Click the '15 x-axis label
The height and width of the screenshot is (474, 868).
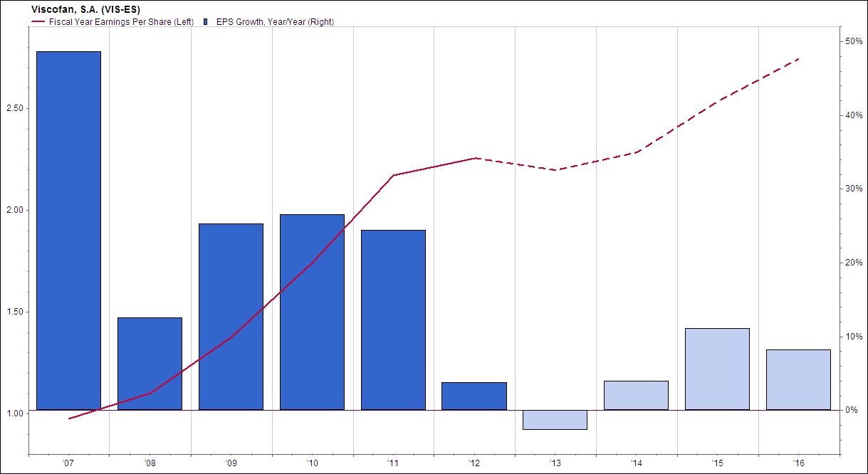pos(717,463)
